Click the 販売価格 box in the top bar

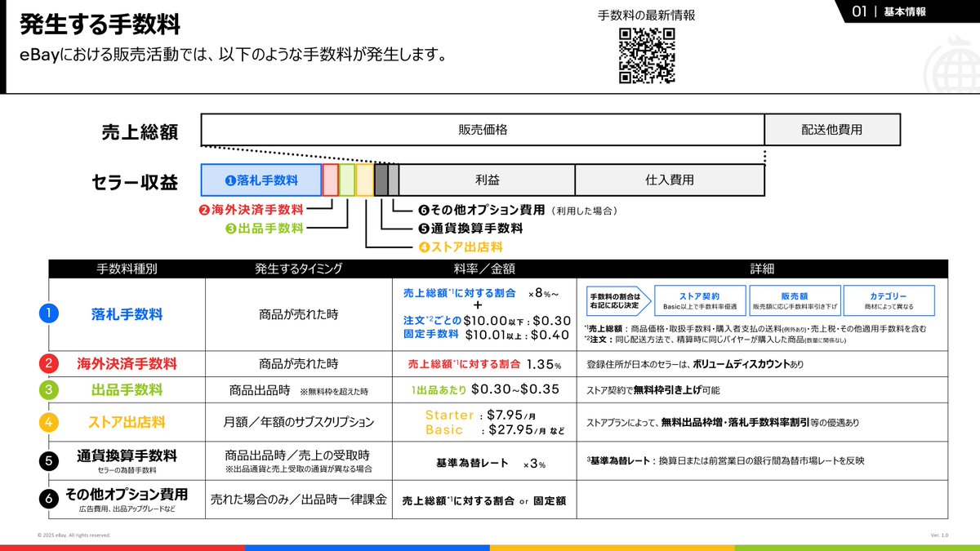[x=483, y=130]
